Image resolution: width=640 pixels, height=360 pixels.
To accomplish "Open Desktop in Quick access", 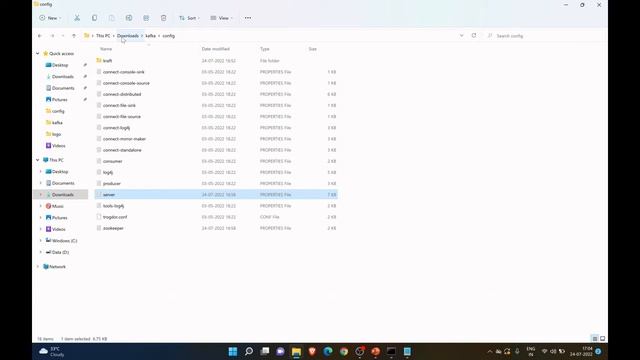I will pyautogui.click(x=60, y=65).
